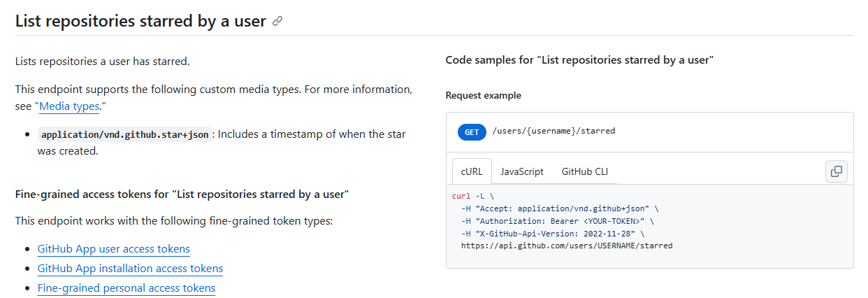Click the api.github.com URL in the code

[566, 246]
